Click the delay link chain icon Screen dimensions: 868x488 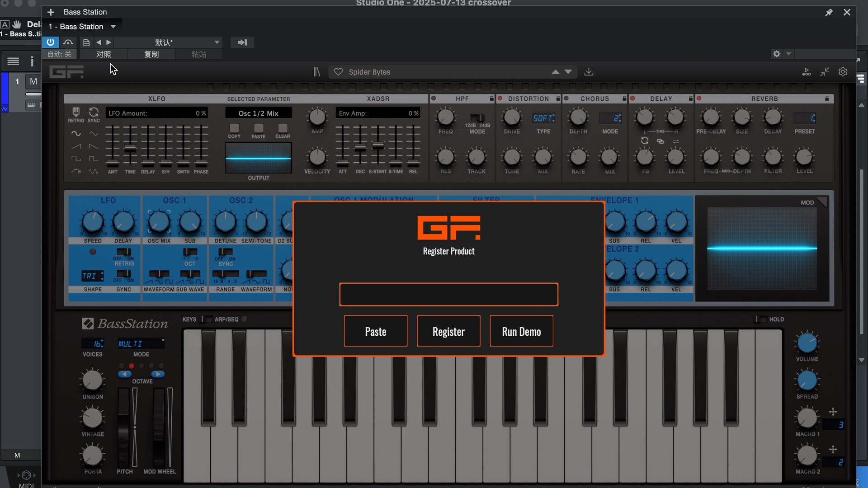660,141
